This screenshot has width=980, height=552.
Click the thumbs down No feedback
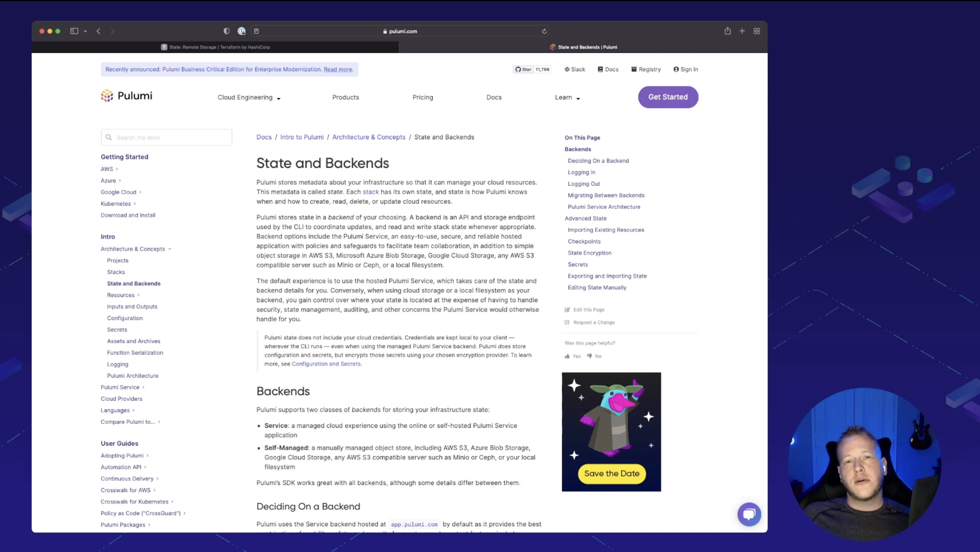(x=594, y=356)
